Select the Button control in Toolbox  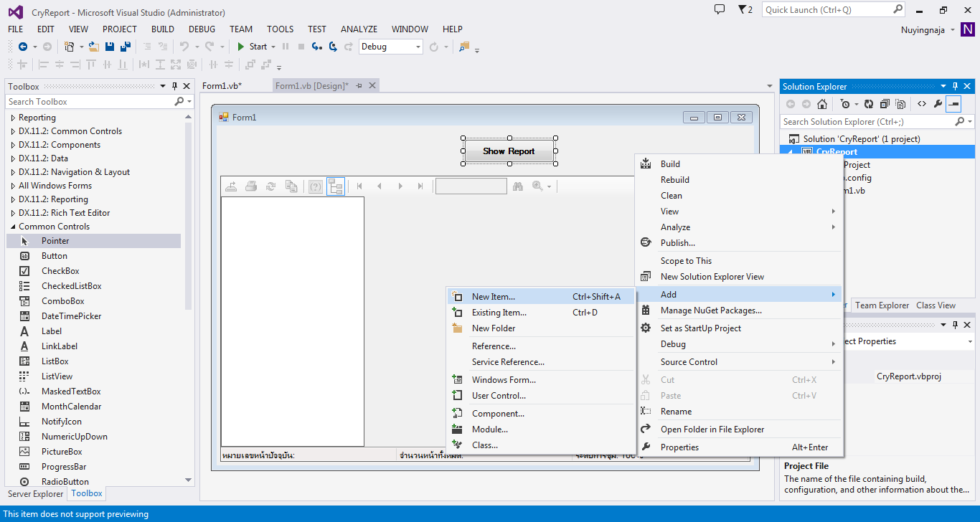tap(93, 256)
